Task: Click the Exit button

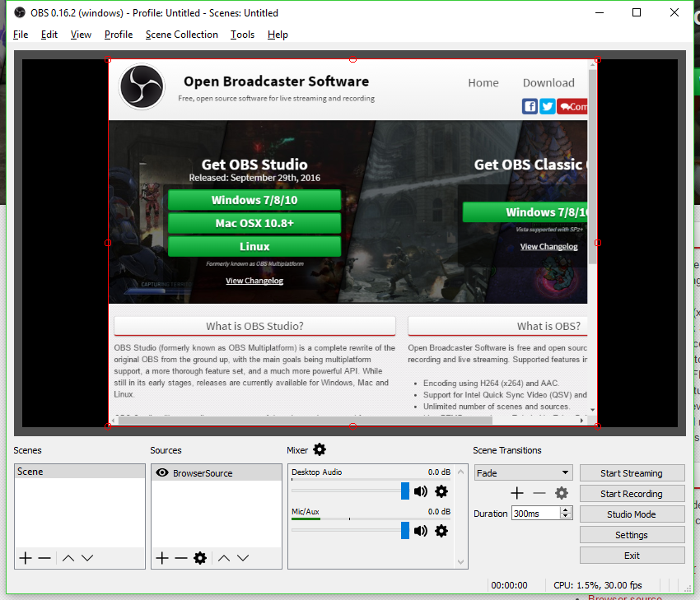Action: (632, 555)
